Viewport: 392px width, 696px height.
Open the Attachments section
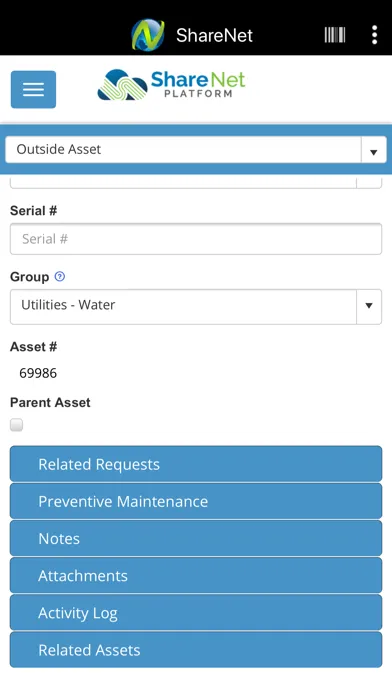[196, 576]
